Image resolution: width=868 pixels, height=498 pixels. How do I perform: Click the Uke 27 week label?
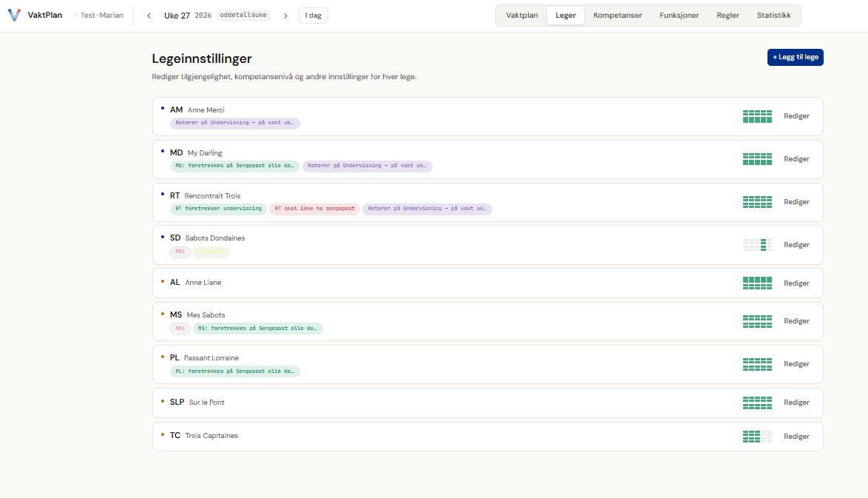tap(177, 16)
